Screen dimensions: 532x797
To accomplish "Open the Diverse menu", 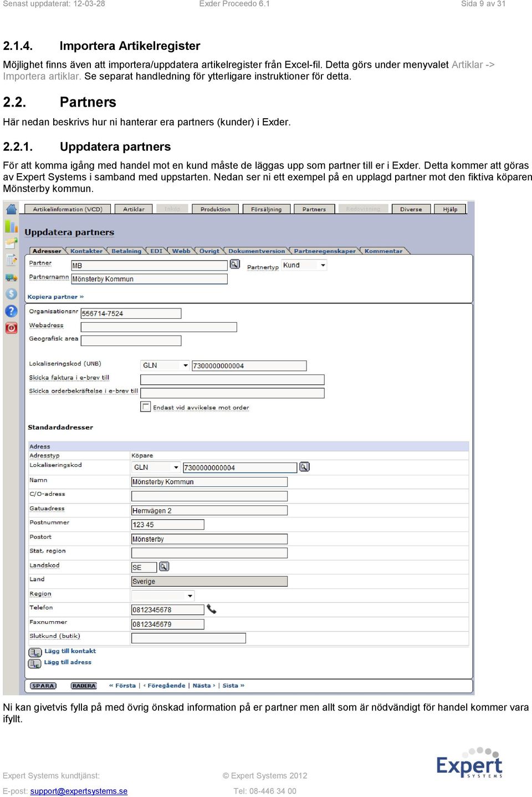I will pos(411,209).
